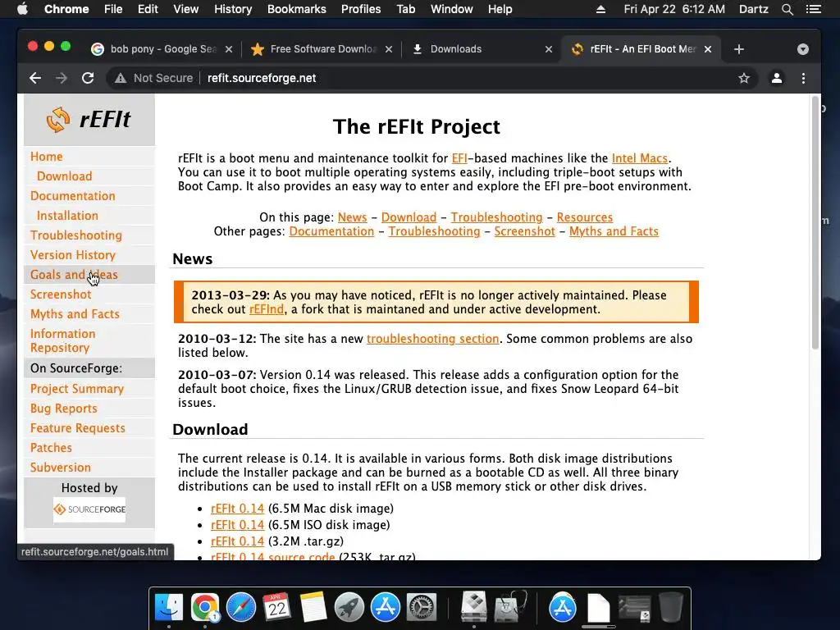Viewport: 840px width, 630px height.
Task: Download rEFIt 0.14 ISO disk image
Action: coord(237,525)
